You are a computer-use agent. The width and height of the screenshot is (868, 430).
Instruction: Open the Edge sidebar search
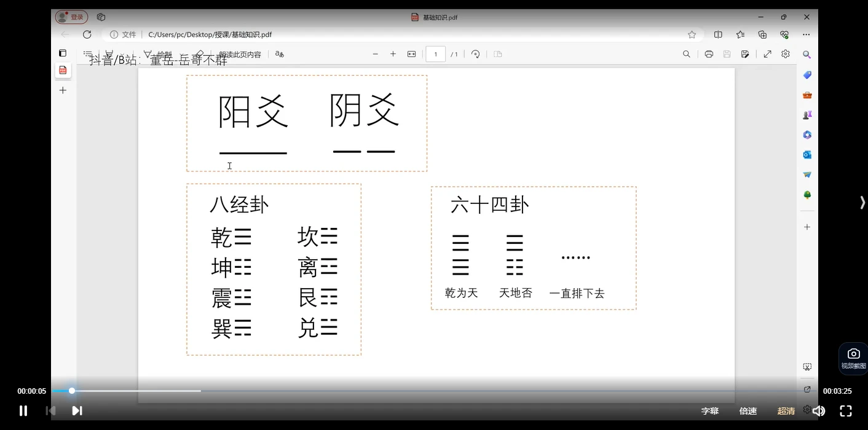(x=807, y=55)
